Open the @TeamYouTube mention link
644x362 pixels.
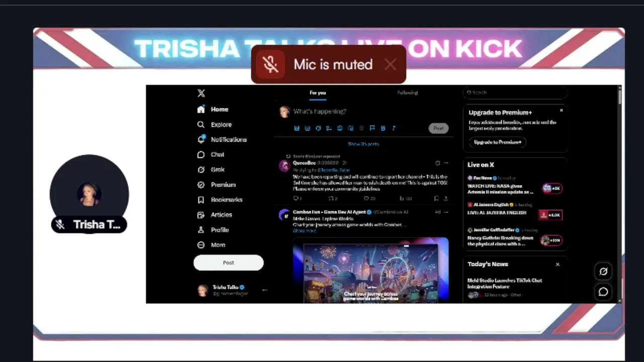pyautogui.click(x=333, y=170)
